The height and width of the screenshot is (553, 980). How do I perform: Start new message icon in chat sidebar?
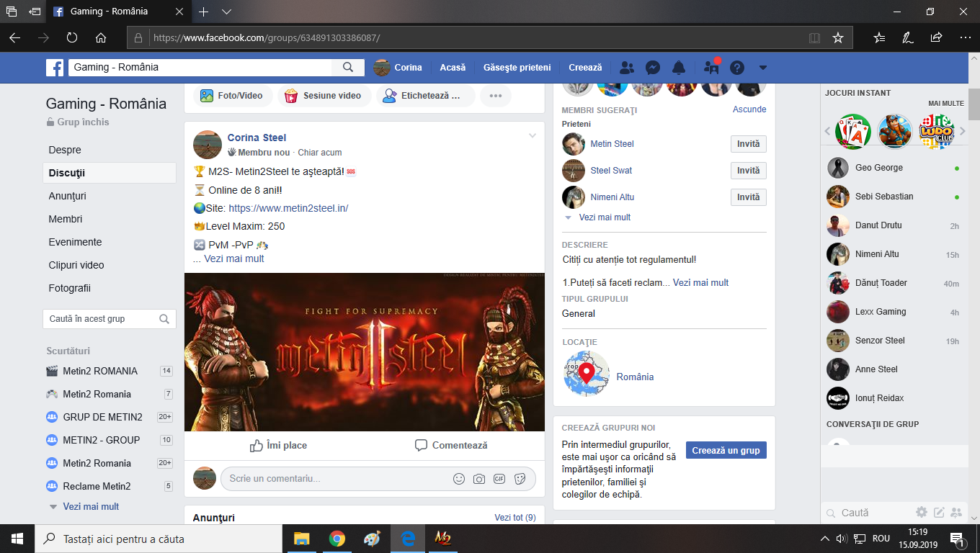(939, 513)
